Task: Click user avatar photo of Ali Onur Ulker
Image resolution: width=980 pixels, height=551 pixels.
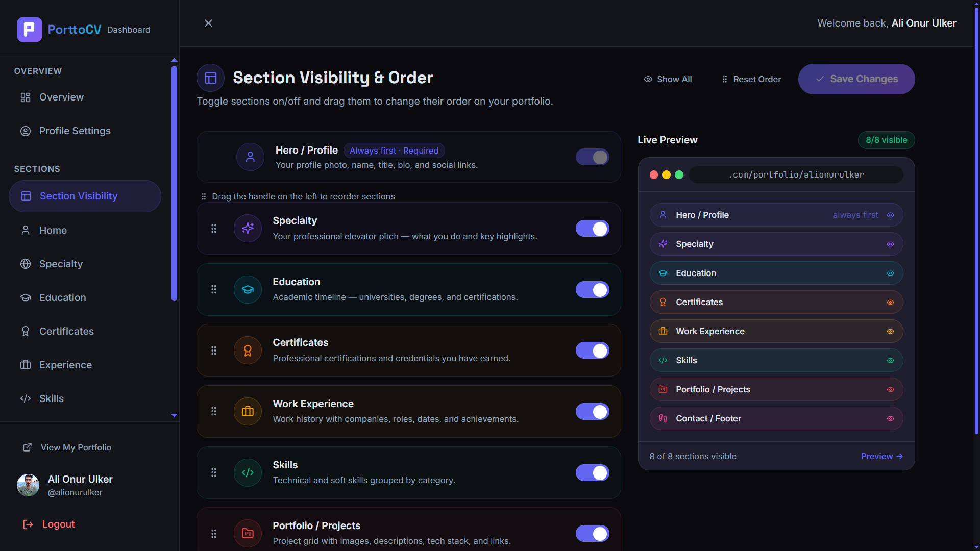Action: click(28, 485)
